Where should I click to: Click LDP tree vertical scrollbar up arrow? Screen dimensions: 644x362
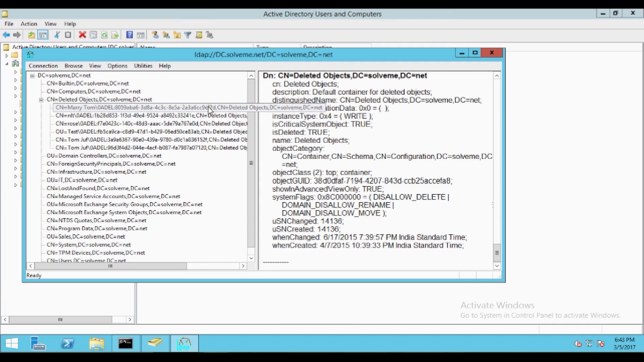click(251, 76)
